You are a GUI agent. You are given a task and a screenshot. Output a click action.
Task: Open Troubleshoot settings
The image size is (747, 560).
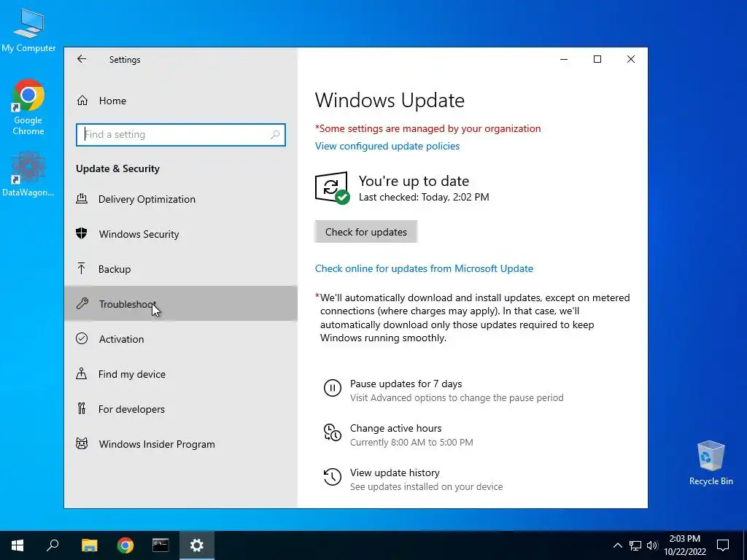tap(181, 304)
